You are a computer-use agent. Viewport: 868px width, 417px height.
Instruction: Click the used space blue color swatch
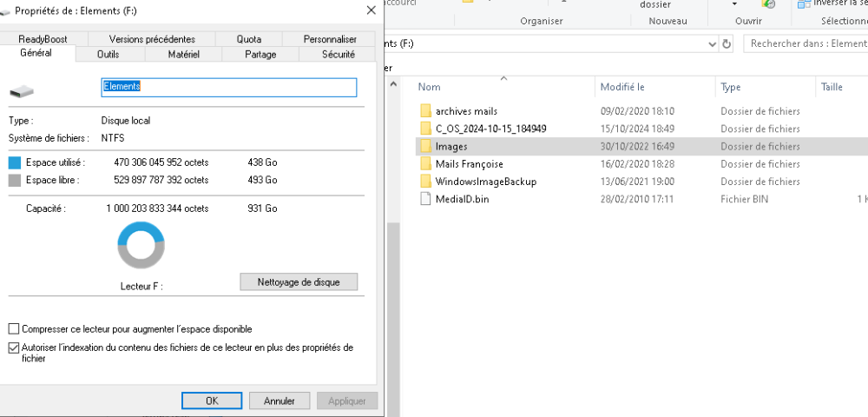pos(14,162)
